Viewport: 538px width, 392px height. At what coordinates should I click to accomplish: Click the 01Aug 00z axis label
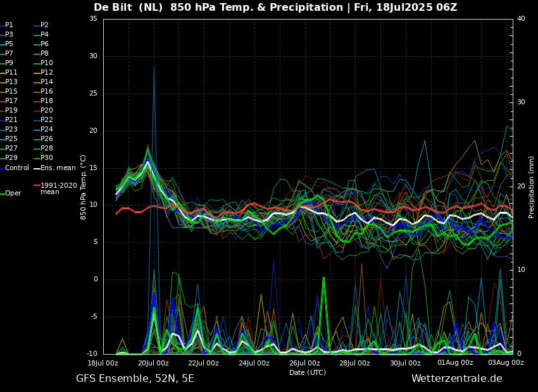456,363
